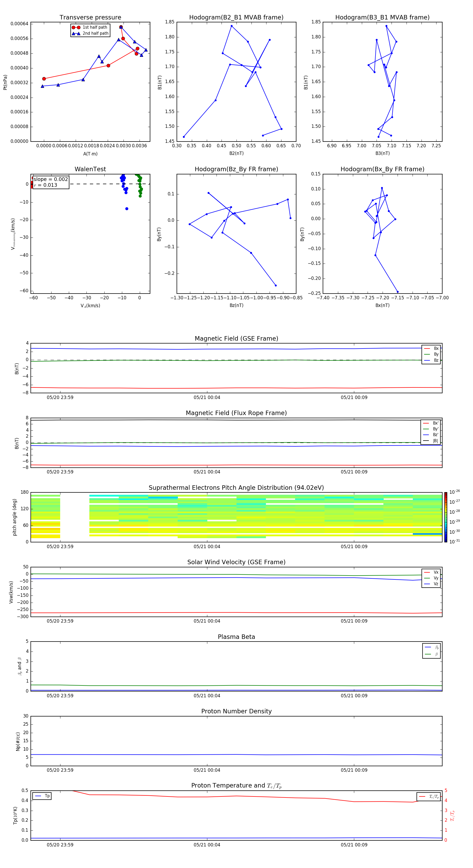Click the 'Solar Wind Velocity (GSE Frame)' title
Viewport: 473px width, 868px height.
236,562
